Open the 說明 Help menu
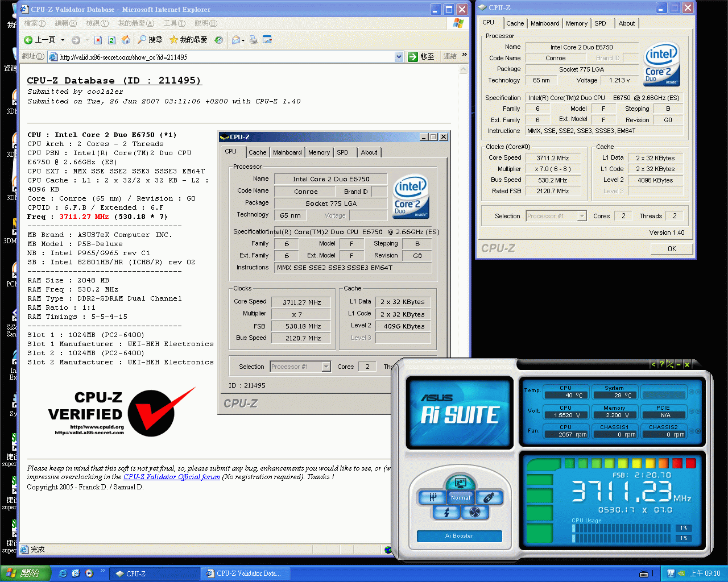 click(x=206, y=23)
